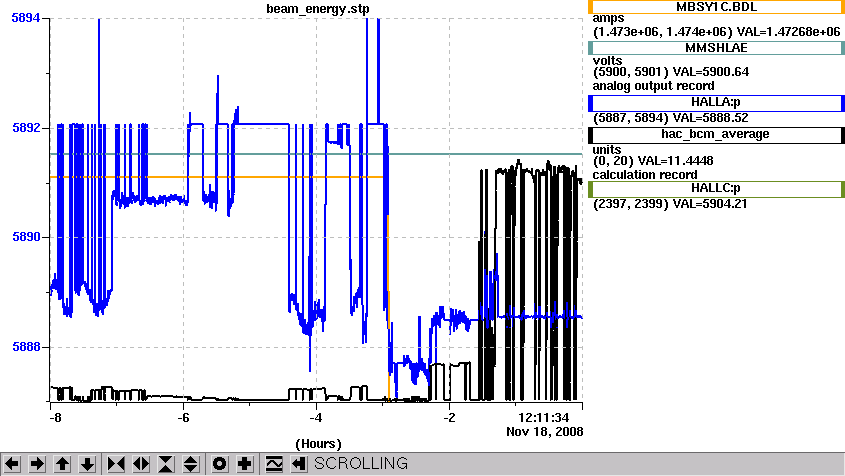Click the y-axis label 5892
The image size is (845, 476).
click(x=26, y=128)
